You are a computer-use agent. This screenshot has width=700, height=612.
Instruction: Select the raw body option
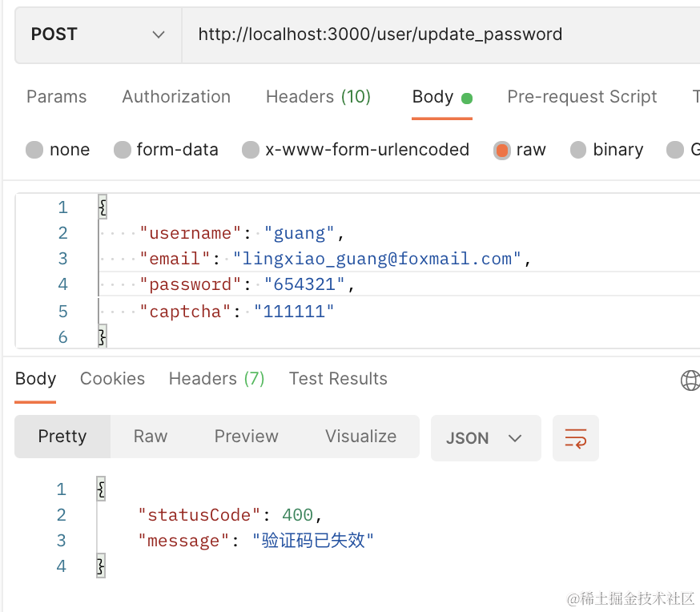pos(502,150)
